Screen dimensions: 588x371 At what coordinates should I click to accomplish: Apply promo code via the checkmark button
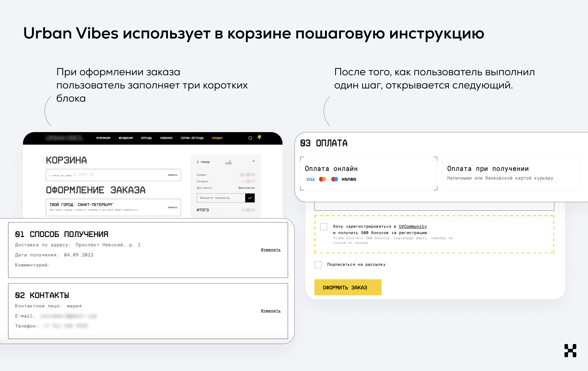250,198
